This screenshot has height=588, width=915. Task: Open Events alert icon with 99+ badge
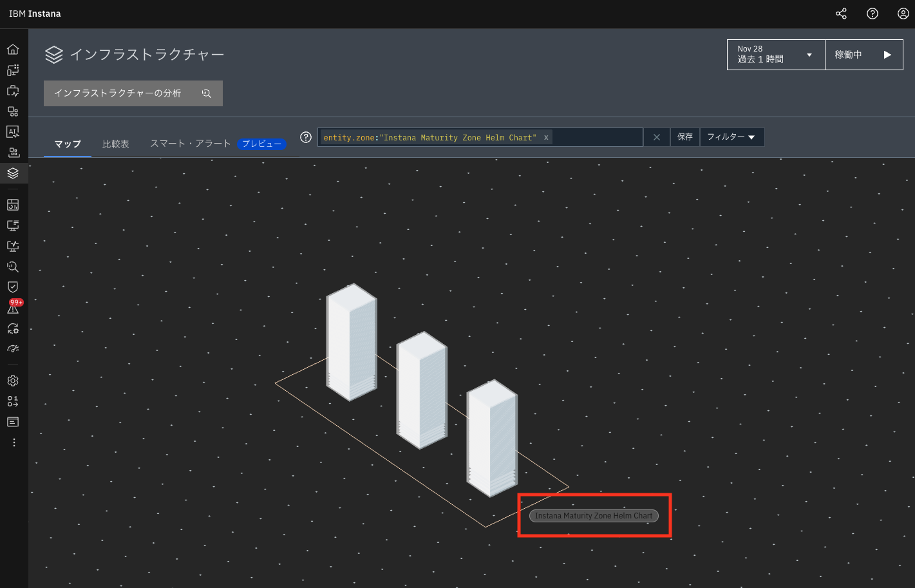coord(14,307)
